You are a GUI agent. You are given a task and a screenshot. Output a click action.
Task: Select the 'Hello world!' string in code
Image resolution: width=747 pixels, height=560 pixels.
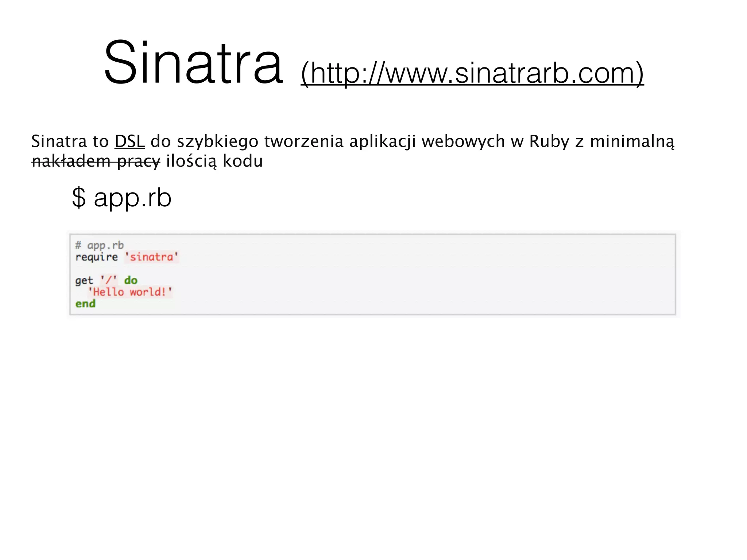pos(130,292)
